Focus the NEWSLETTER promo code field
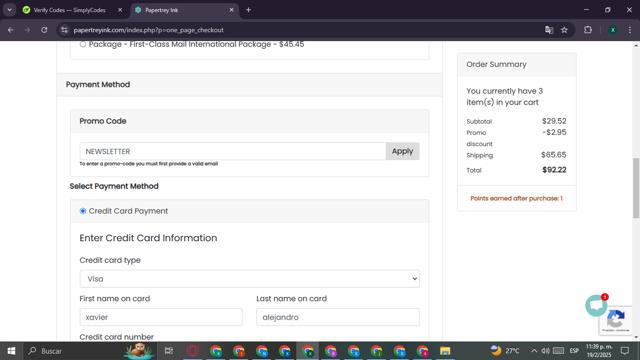Image resolution: width=640 pixels, height=360 pixels. 233,151
